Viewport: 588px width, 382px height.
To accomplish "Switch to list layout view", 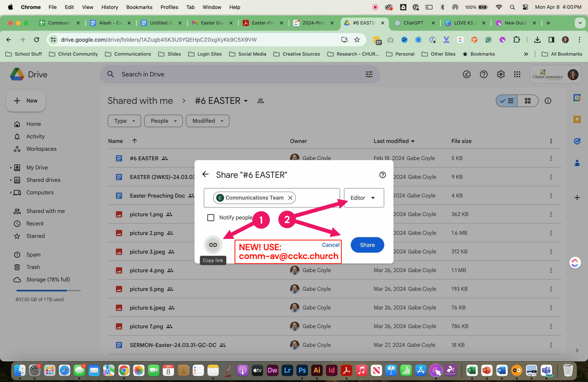I will [507, 101].
